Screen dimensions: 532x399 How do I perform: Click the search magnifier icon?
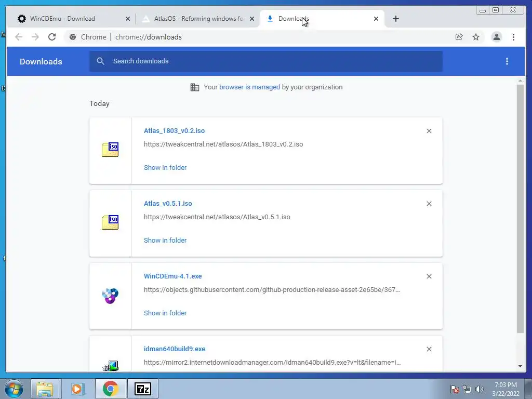click(100, 61)
